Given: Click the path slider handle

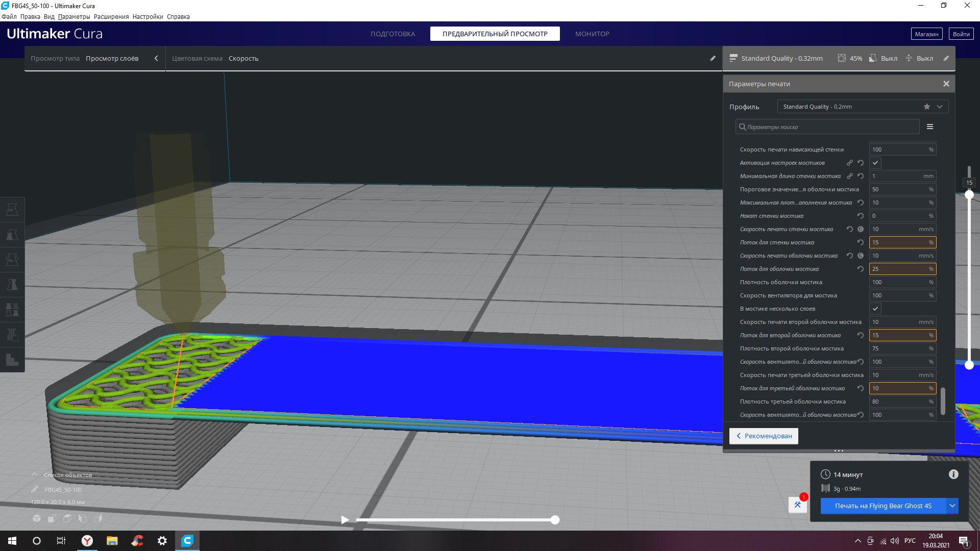Looking at the screenshot, I should pyautogui.click(x=555, y=520).
